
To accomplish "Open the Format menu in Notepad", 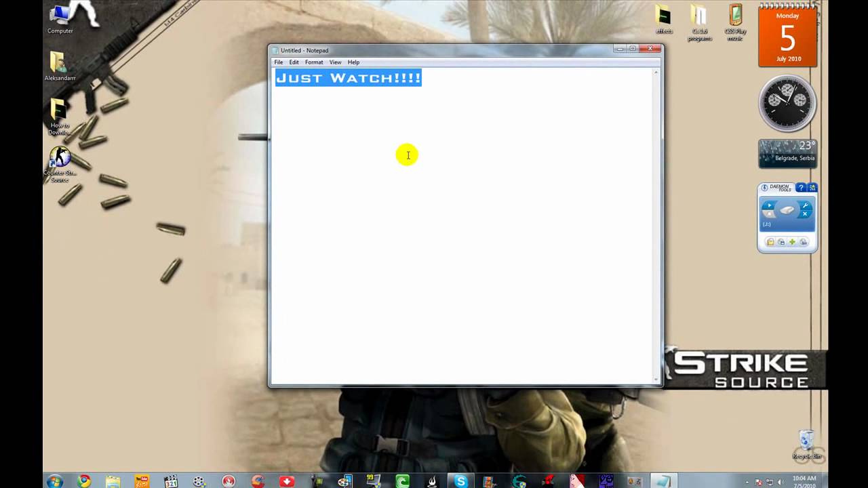I will point(314,62).
